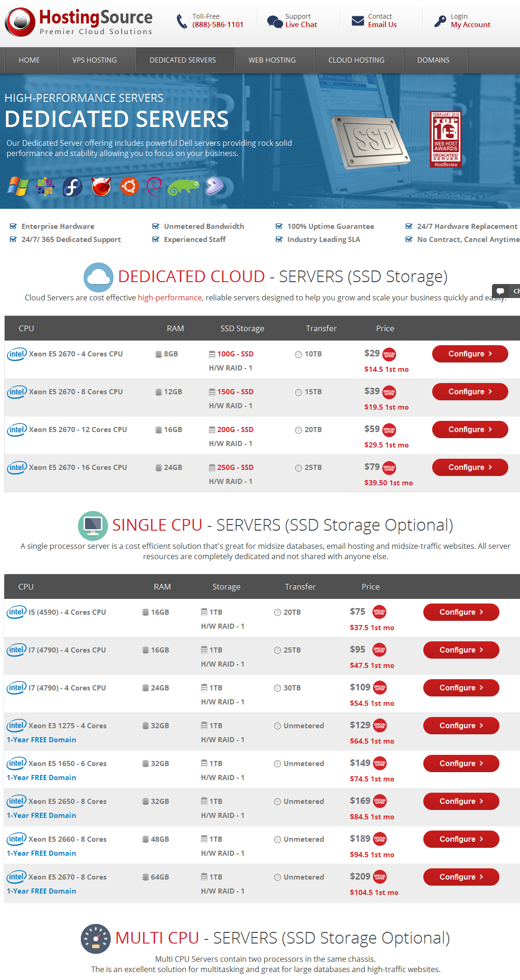
Task: Click the Fedora logo icon
Action: 72,187
